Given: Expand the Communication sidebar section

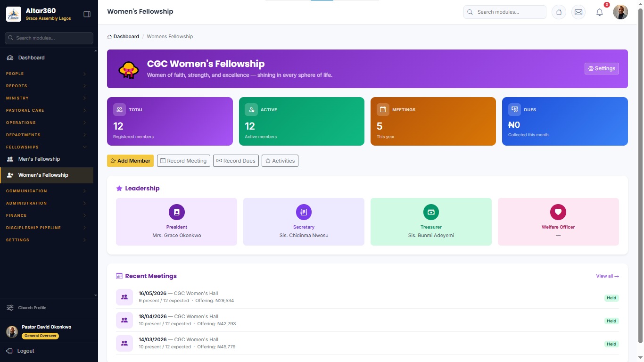Looking at the screenshot, I should pyautogui.click(x=47, y=191).
